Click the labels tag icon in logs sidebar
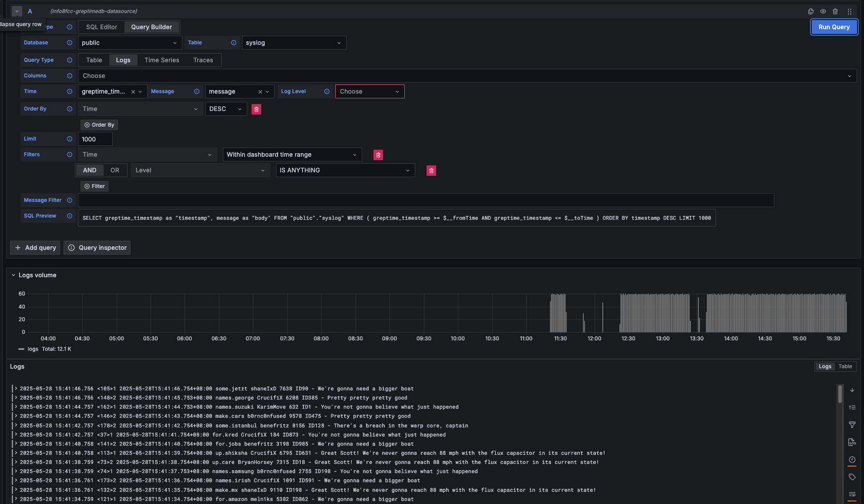864x504 pixels. click(x=852, y=477)
